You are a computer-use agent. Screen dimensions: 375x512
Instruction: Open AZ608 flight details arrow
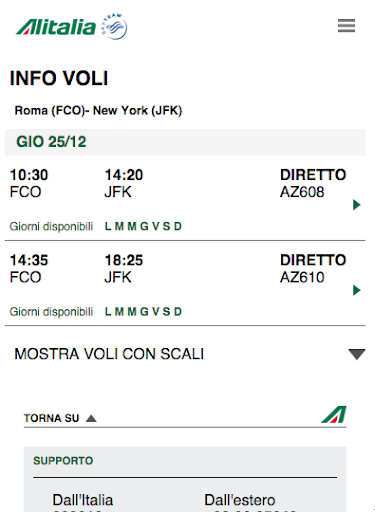[x=357, y=205]
